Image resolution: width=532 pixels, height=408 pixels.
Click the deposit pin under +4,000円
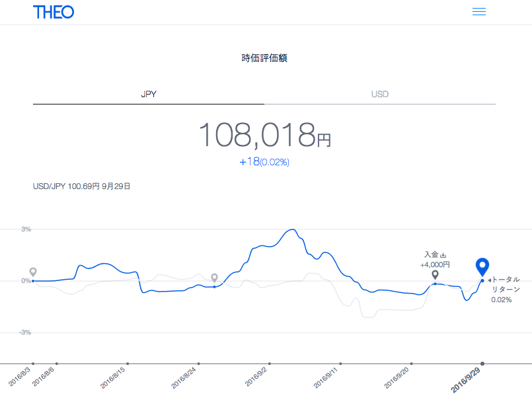[435, 275]
